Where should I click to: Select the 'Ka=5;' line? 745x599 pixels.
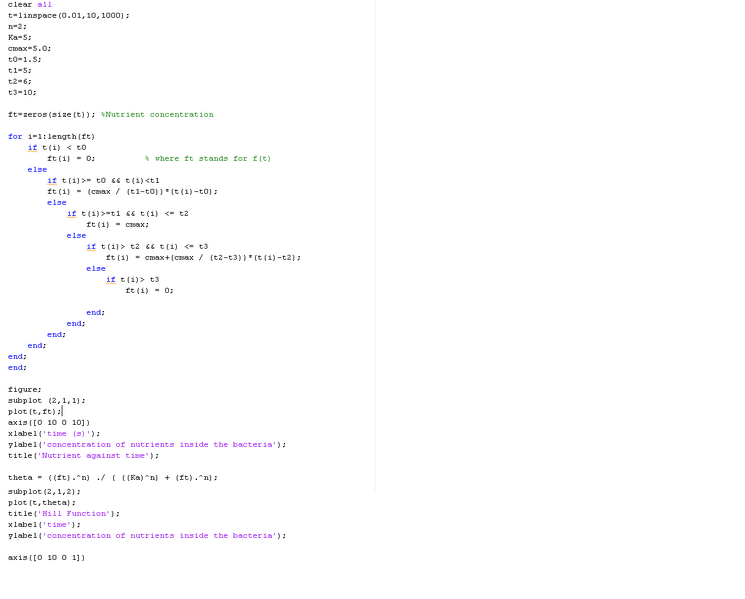pyautogui.click(x=20, y=38)
